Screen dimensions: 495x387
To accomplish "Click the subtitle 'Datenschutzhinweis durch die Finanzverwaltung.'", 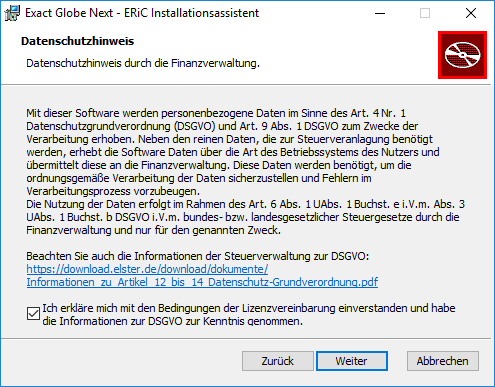I will click(x=143, y=63).
